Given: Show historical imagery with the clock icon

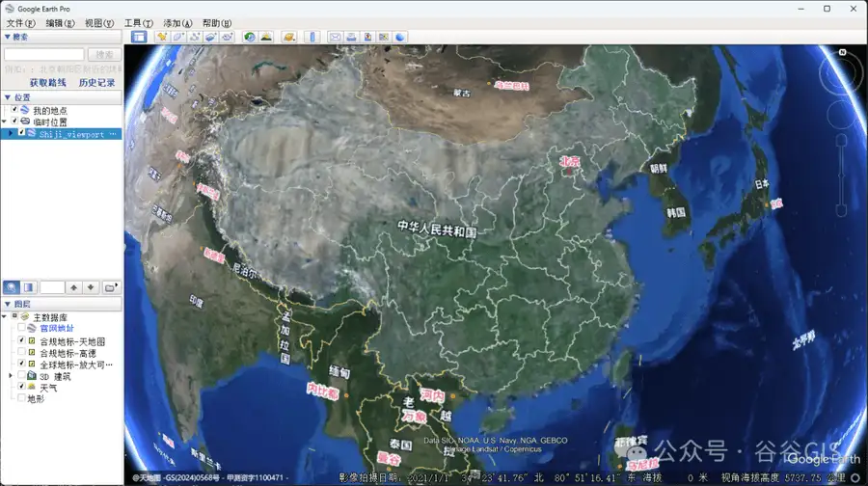Looking at the screenshot, I should tap(250, 37).
